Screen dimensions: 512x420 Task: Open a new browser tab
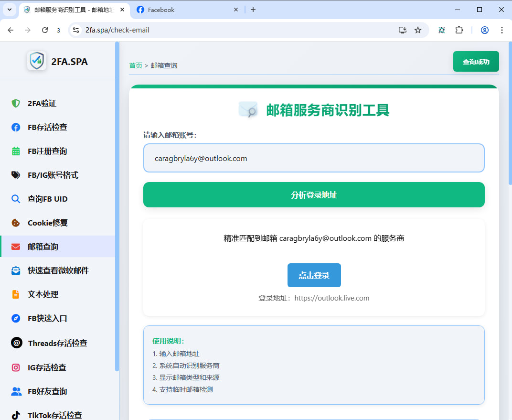pyautogui.click(x=253, y=10)
